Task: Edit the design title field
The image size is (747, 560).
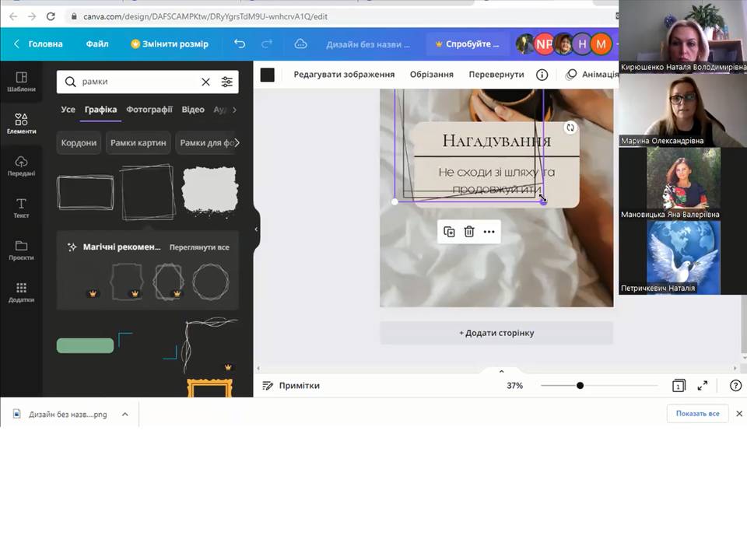Action: [x=368, y=44]
